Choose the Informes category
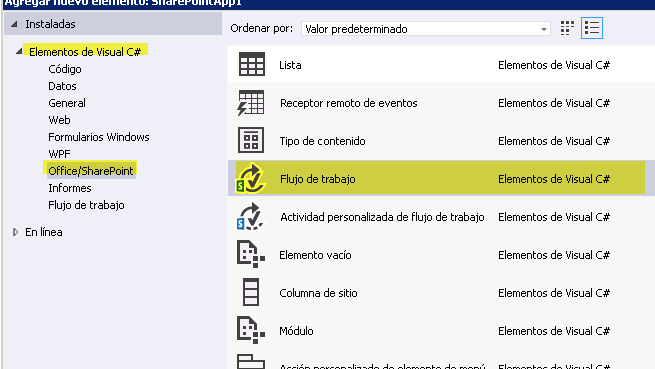 70,188
